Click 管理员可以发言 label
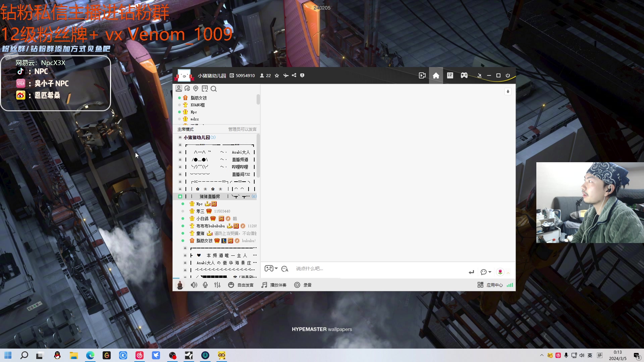This screenshot has height=362, width=644. pyautogui.click(x=242, y=129)
